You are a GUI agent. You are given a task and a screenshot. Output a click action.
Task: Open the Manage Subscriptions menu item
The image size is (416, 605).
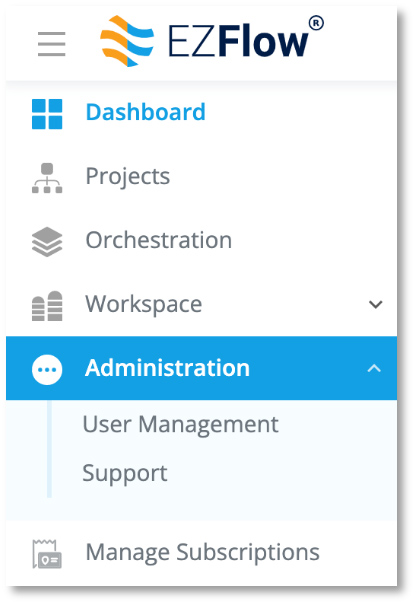[203, 553]
